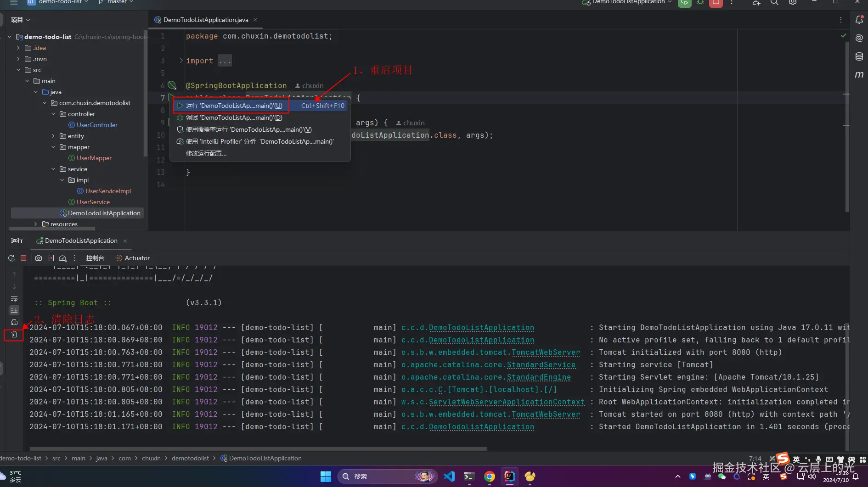Open the 项目 view dropdown
The height and width of the screenshot is (487, 868).
point(21,20)
